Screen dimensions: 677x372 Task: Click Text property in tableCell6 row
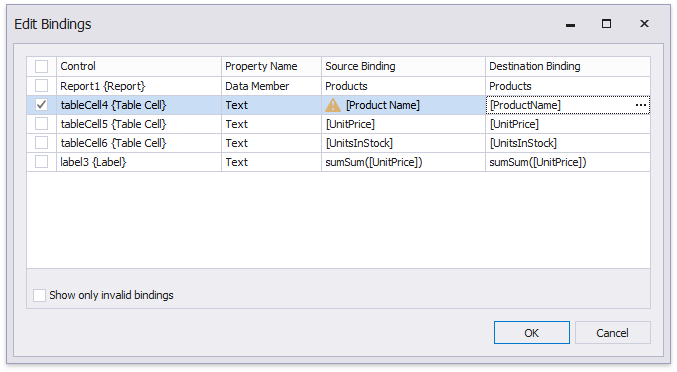[x=271, y=143]
